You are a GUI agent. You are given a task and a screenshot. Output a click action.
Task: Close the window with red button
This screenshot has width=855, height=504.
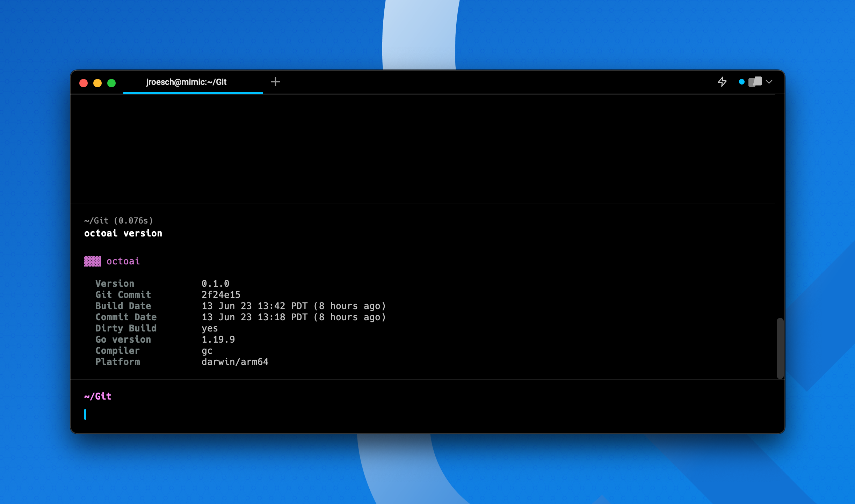[x=84, y=83]
